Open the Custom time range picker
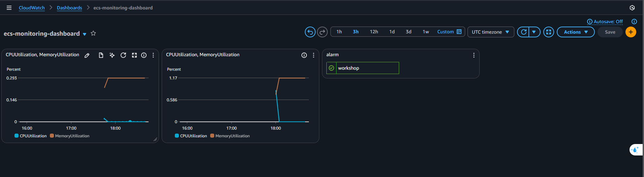644x177 pixels. pos(449,32)
